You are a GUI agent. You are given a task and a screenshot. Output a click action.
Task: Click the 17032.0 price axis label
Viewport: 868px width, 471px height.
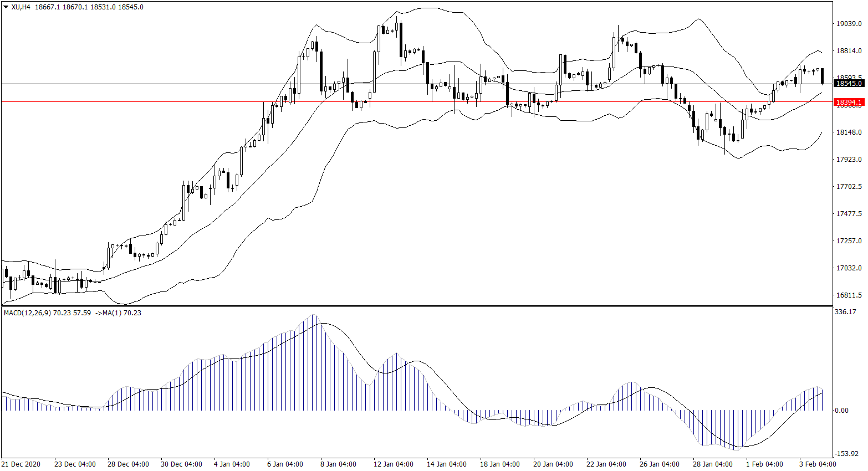coord(849,268)
